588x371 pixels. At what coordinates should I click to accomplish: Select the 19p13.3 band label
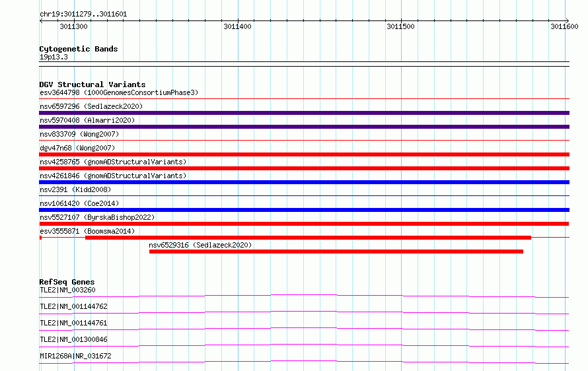54,57
